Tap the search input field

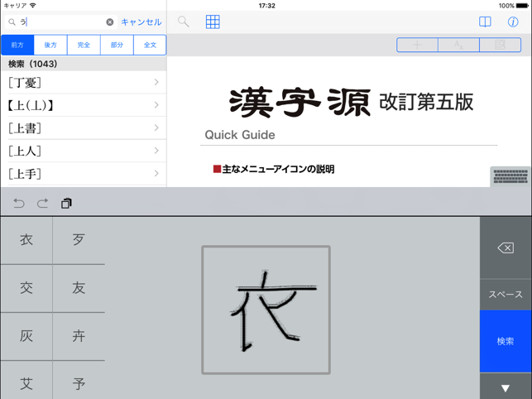click(61, 22)
